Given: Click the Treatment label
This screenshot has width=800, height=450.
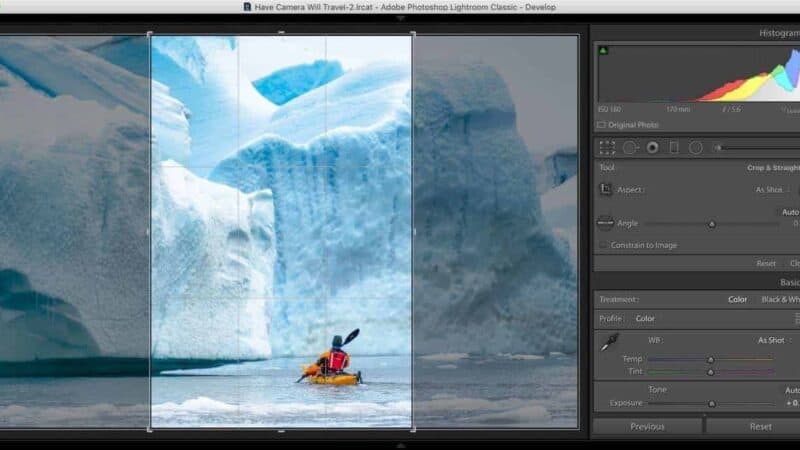Looking at the screenshot, I should pos(618,299).
